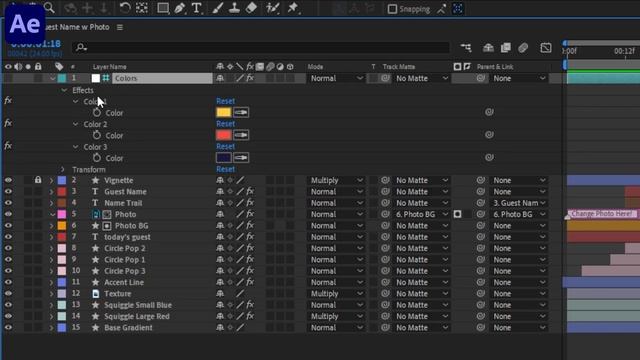Click the fx switch on Colors layer
Viewport: 640px width, 360px height.
(x=250, y=78)
